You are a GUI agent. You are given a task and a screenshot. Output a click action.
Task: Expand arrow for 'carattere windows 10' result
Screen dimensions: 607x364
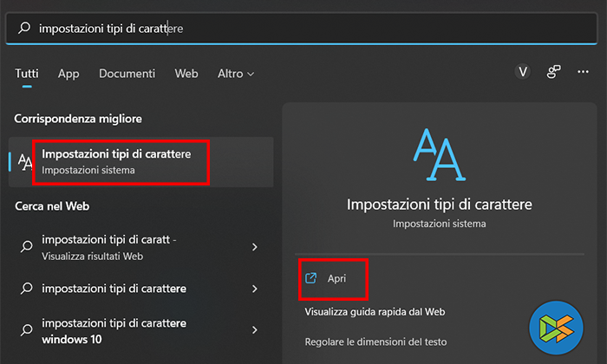(x=254, y=330)
